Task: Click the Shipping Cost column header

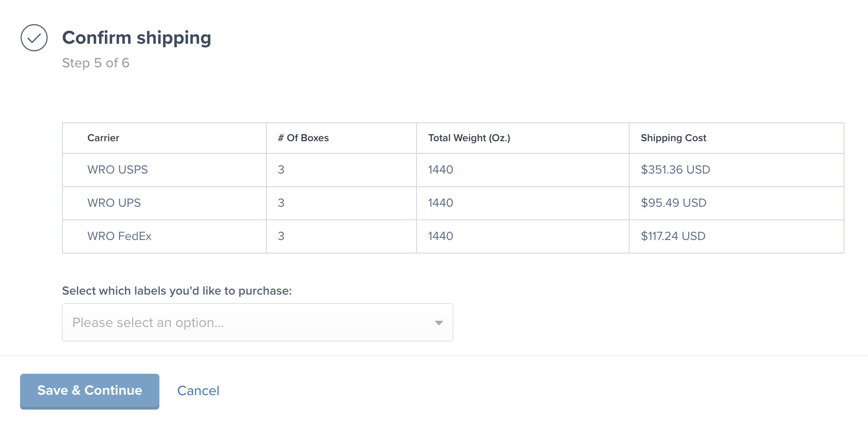Action: point(673,138)
